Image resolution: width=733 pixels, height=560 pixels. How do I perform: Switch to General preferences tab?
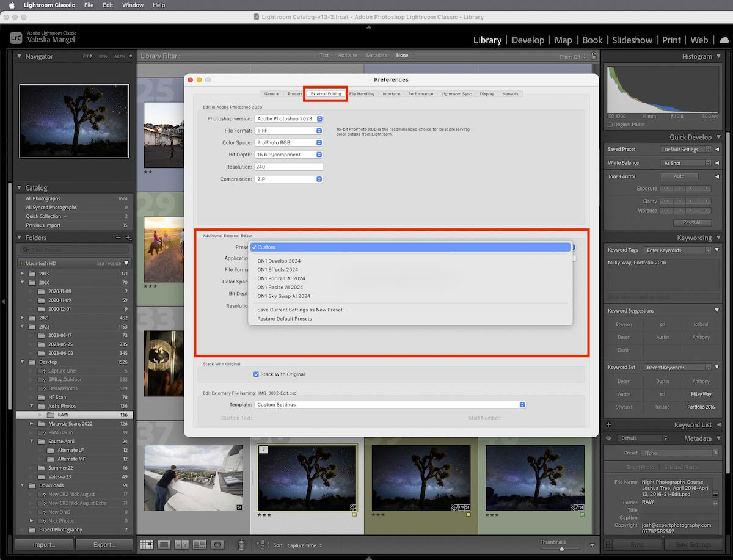click(x=272, y=94)
